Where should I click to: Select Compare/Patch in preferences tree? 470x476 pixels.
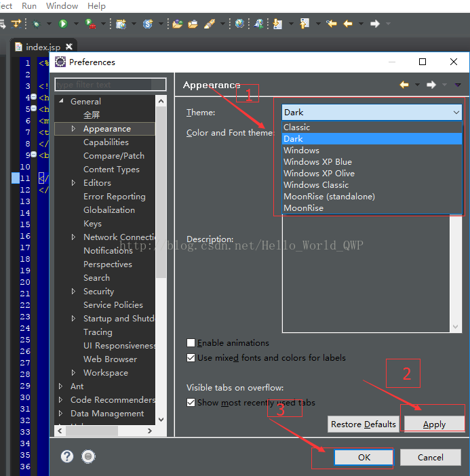coord(114,156)
